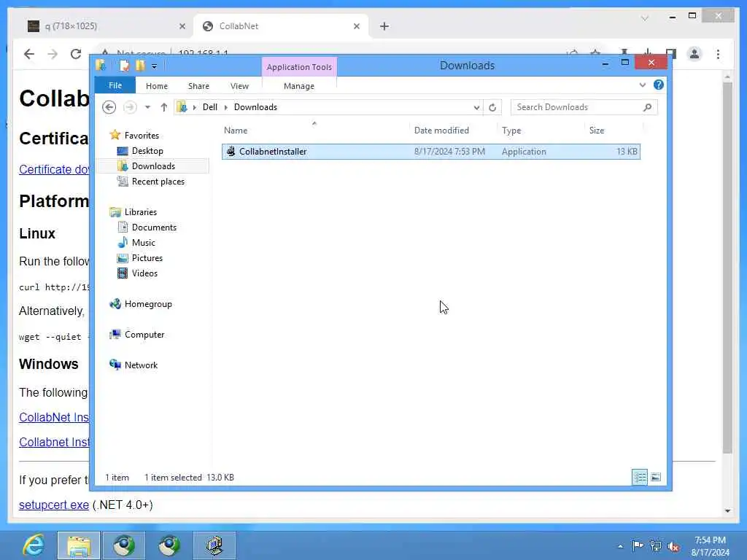
Task: Click the muted volume icon in tray
Action: tap(673, 546)
